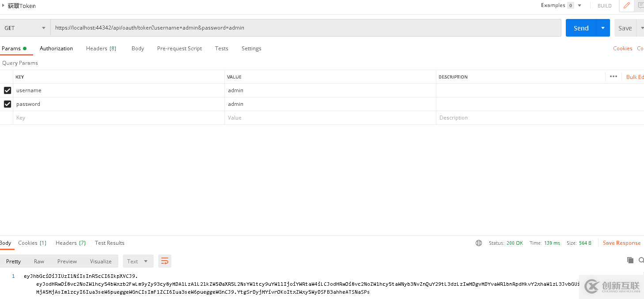Uncheck the username parameter checkbox
Viewport: 644px width, 299px height.
pyautogui.click(x=7, y=90)
